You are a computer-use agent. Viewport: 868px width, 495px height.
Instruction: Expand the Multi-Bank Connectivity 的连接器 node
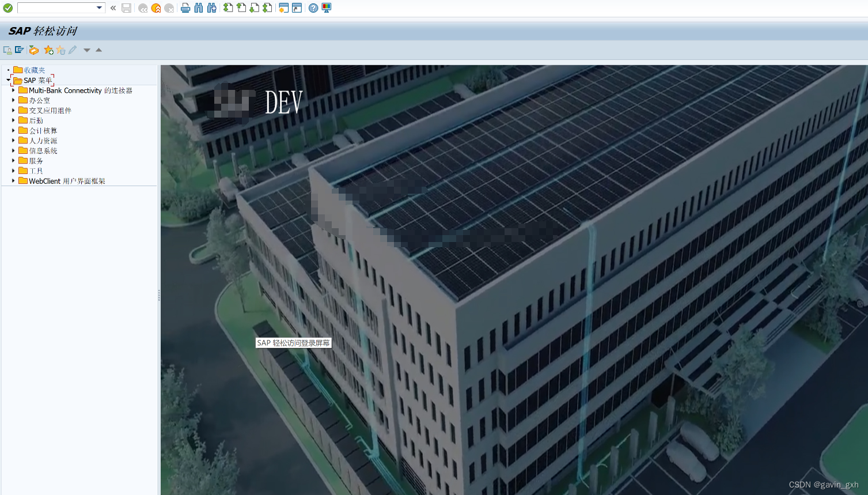click(x=13, y=90)
